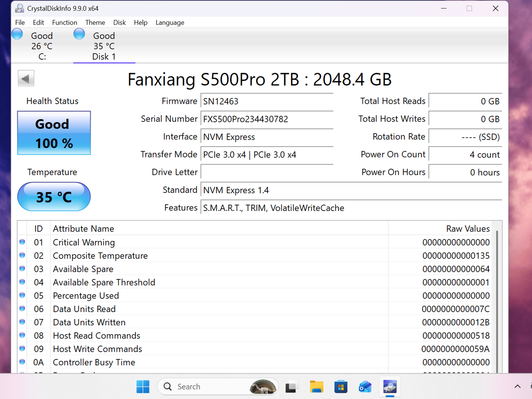Click the attribute list vertical scrollbar
Screen dimensions: 532x399
(497, 301)
